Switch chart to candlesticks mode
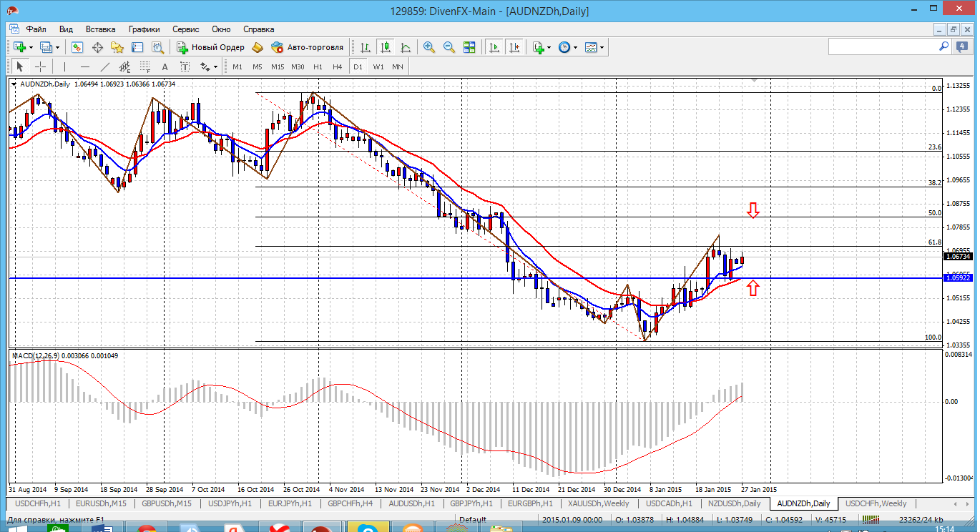Image resolution: width=980 pixels, height=532 pixels. [386, 47]
